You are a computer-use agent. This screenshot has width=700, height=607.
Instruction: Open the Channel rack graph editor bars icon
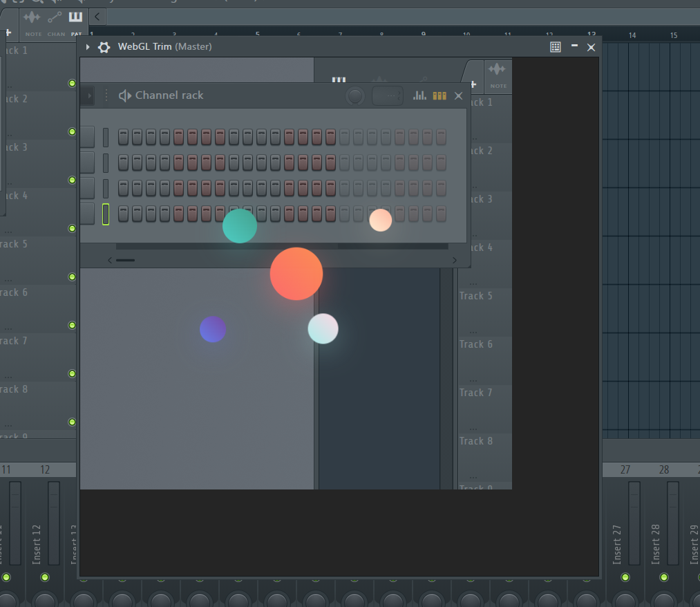pos(419,95)
